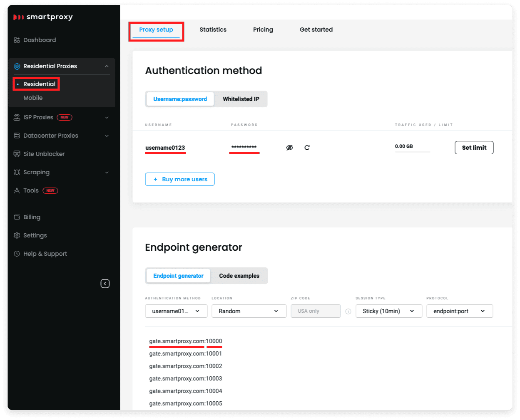
Task: Click the NEW badge next to Tools
Action: point(50,190)
